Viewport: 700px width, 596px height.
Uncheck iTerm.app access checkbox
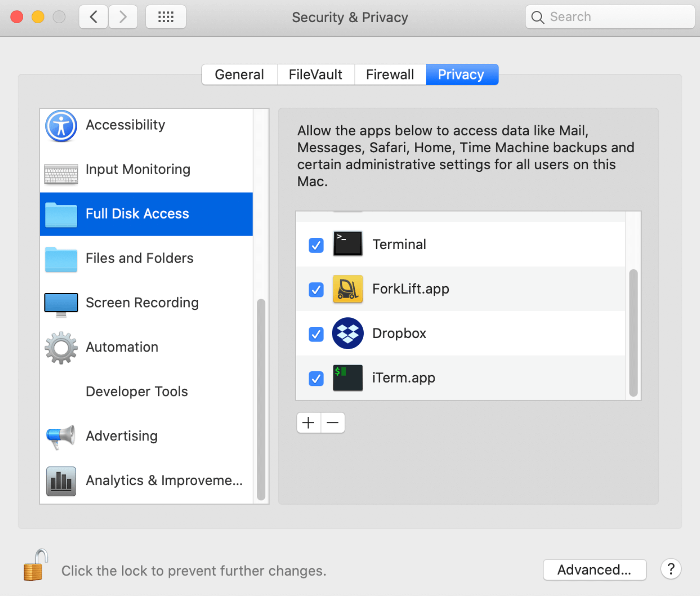point(315,378)
